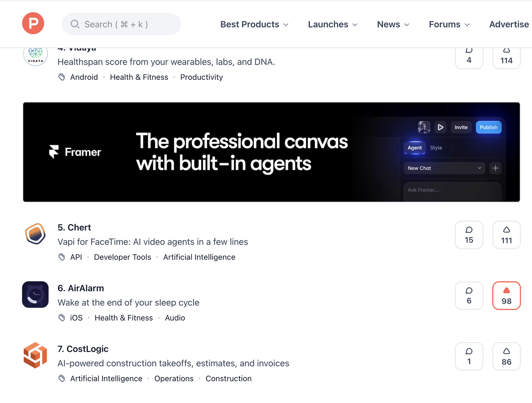Click AirAlarm's Health & Fitness tag

124,318
